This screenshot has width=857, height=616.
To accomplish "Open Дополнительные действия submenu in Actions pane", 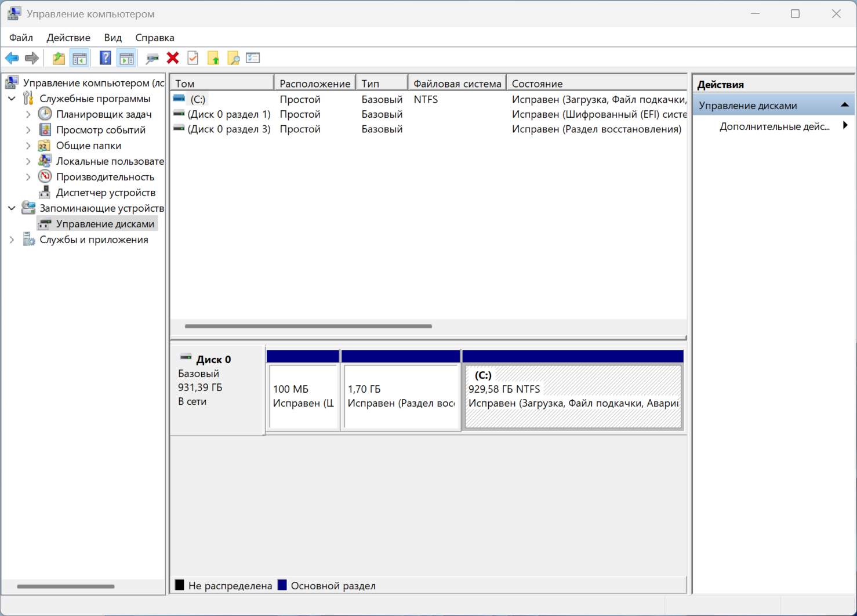I will (774, 126).
